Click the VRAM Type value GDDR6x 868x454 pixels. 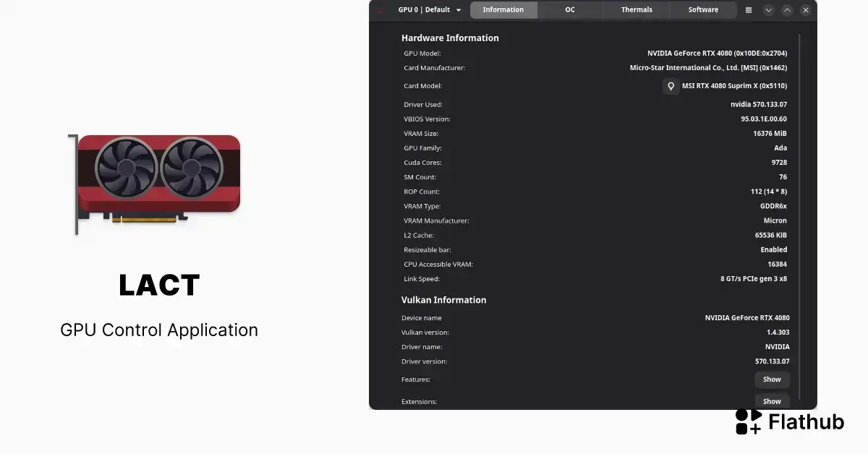[773, 206]
